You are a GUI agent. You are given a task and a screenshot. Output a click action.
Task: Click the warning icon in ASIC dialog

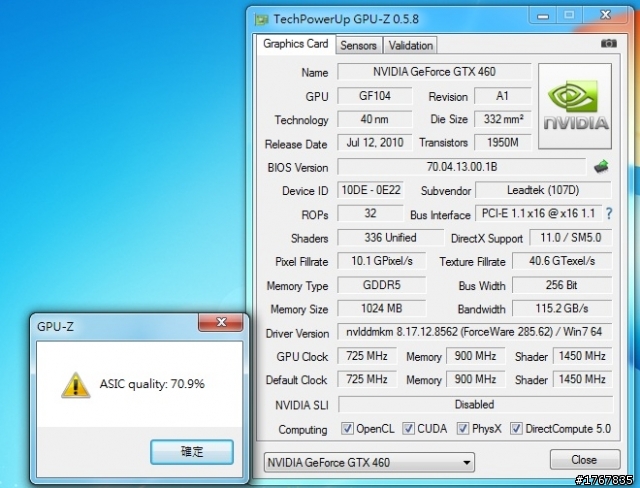tap(76, 385)
